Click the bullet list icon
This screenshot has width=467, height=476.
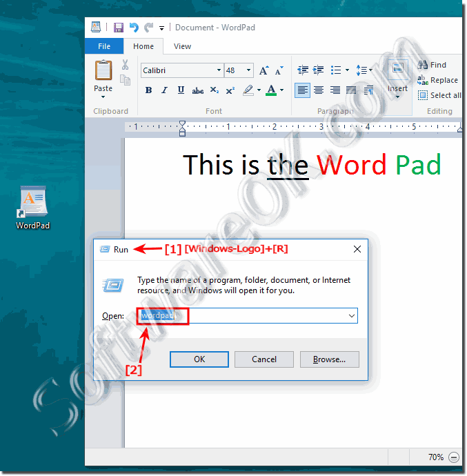(x=336, y=70)
